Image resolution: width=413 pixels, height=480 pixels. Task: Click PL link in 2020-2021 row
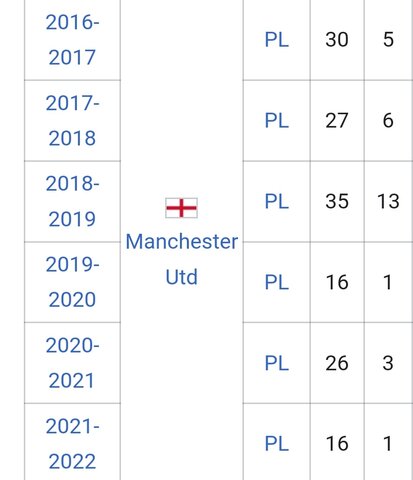[277, 363]
